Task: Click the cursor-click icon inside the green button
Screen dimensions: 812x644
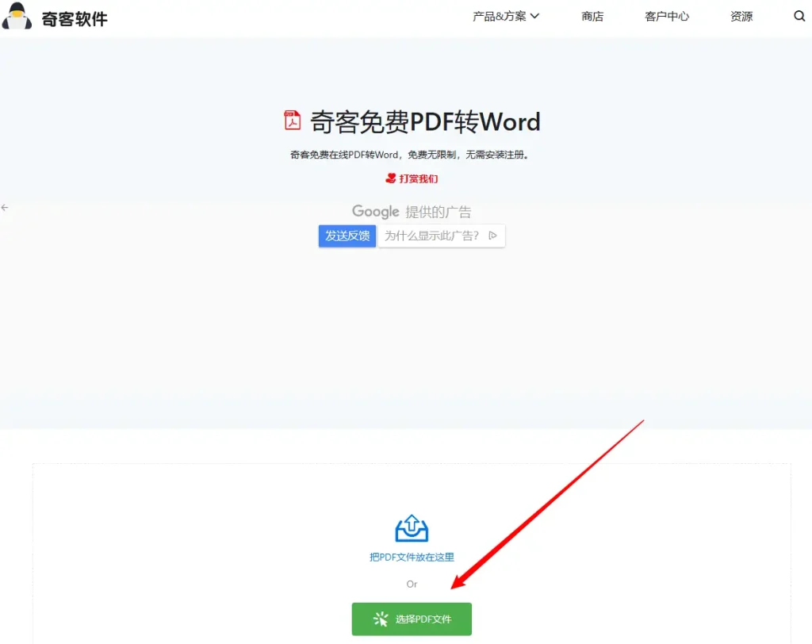Action: pos(381,619)
